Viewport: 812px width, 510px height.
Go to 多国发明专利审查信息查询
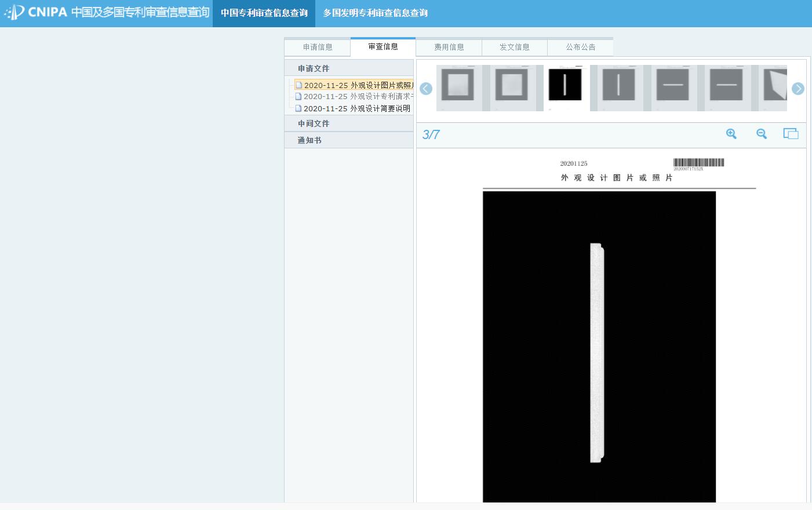click(x=376, y=13)
